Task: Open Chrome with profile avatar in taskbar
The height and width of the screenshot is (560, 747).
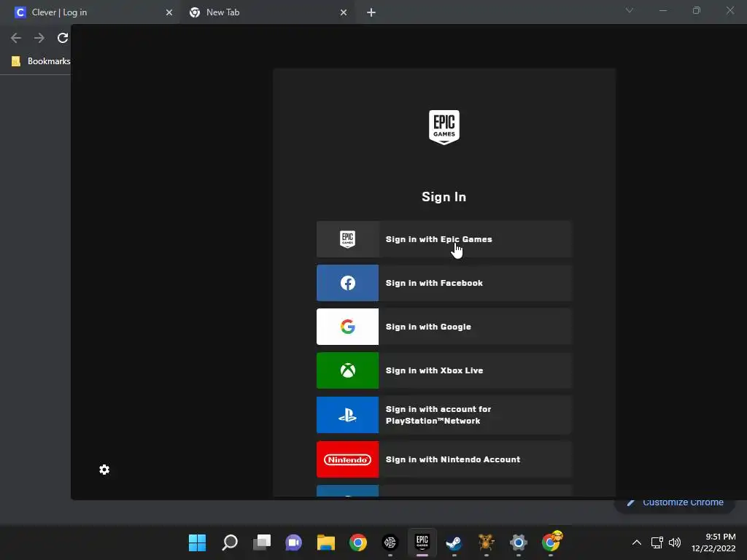Action: [x=551, y=542]
